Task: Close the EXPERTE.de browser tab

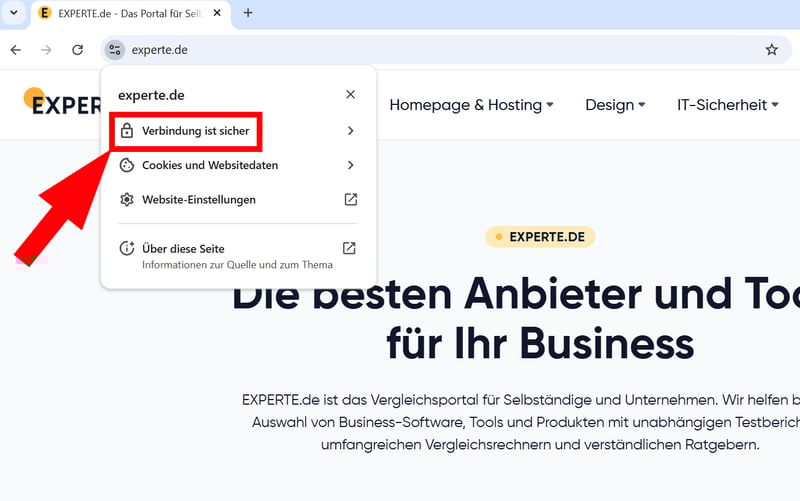Action: coord(217,13)
